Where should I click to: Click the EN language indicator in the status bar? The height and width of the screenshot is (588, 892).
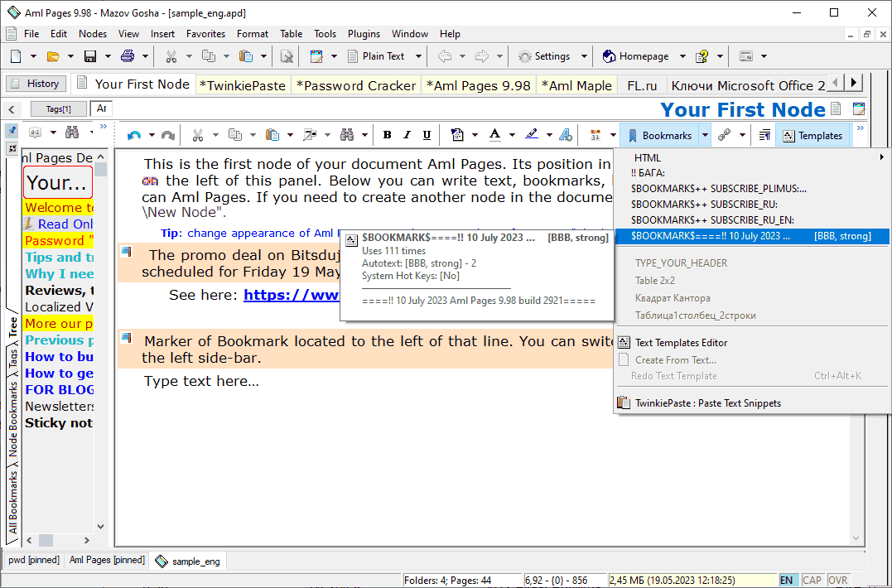[787, 581]
